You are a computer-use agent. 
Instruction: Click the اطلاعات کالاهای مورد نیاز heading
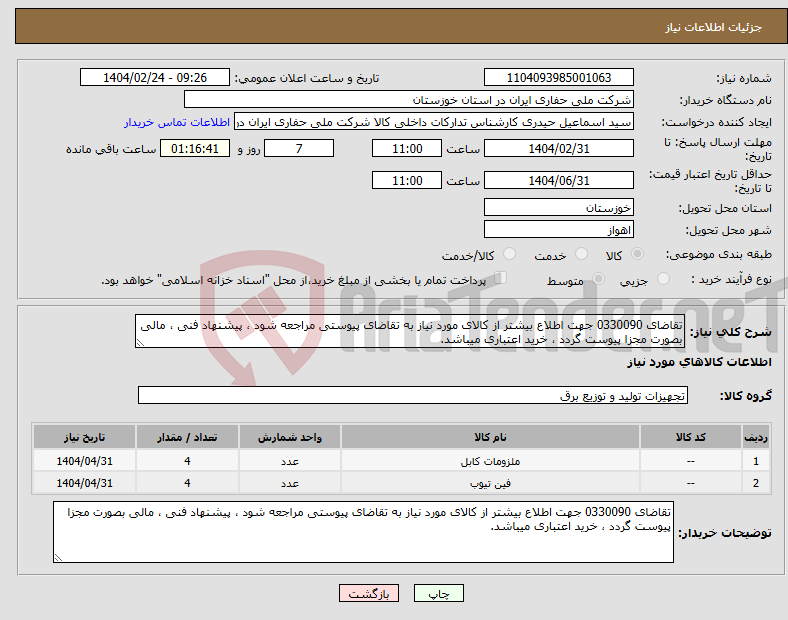point(699,362)
